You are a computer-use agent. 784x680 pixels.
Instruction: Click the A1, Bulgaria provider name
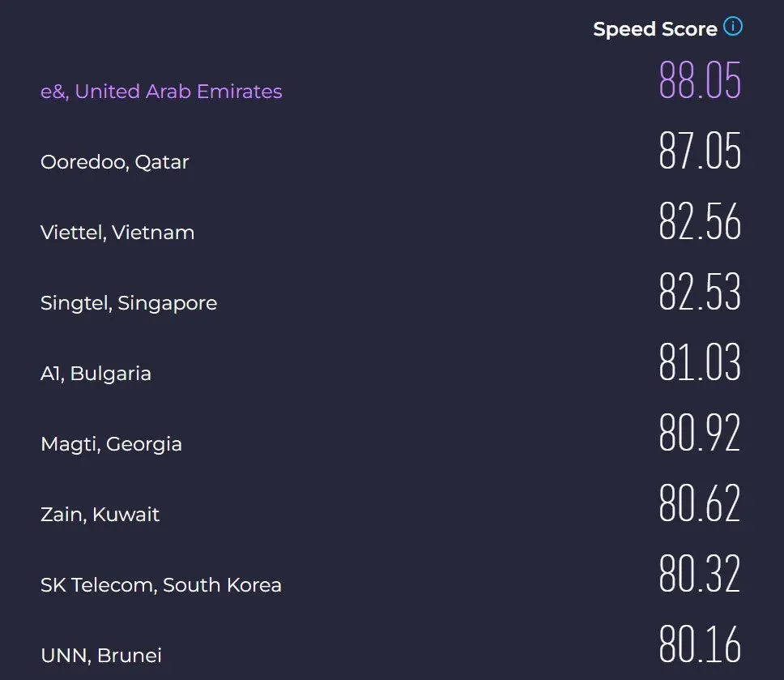(x=96, y=374)
